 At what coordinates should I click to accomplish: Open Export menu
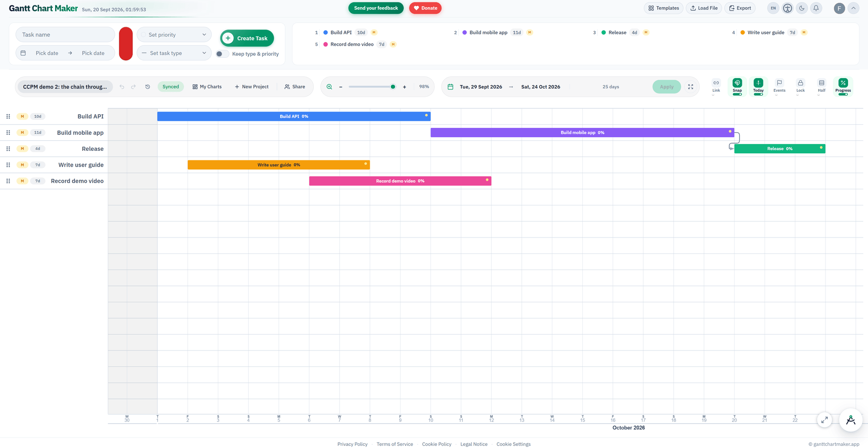(x=740, y=8)
